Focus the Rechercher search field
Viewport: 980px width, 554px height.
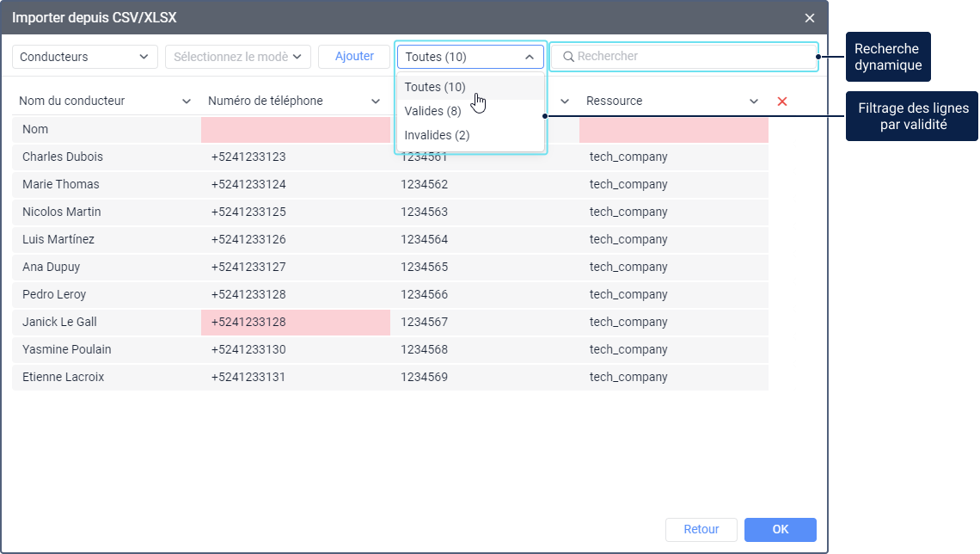683,57
